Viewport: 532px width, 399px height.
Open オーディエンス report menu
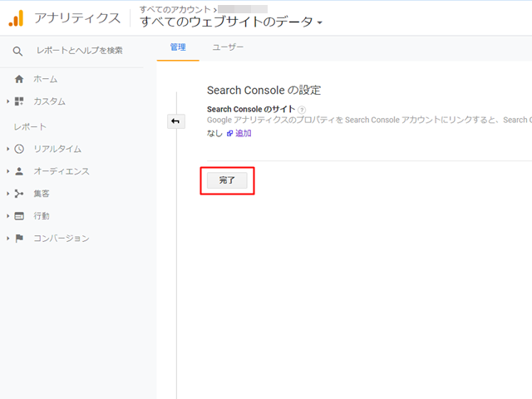pyautogui.click(x=62, y=171)
